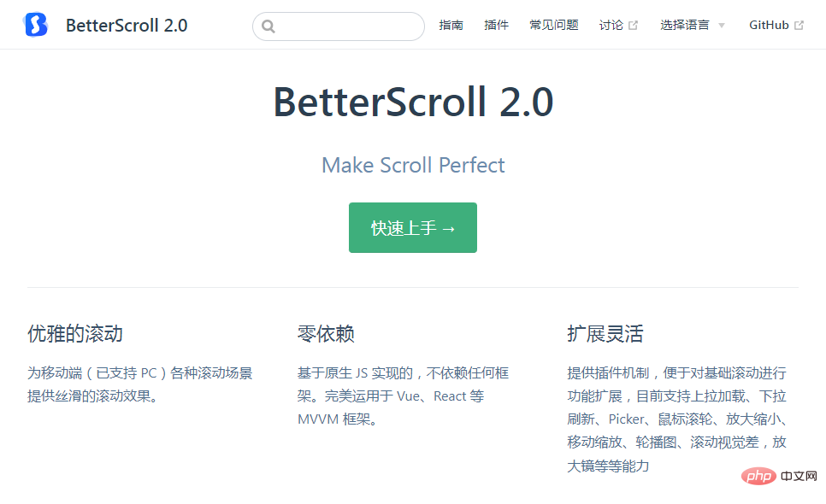
Task: Click external-link icon beside 讨论
Action: 634,26
